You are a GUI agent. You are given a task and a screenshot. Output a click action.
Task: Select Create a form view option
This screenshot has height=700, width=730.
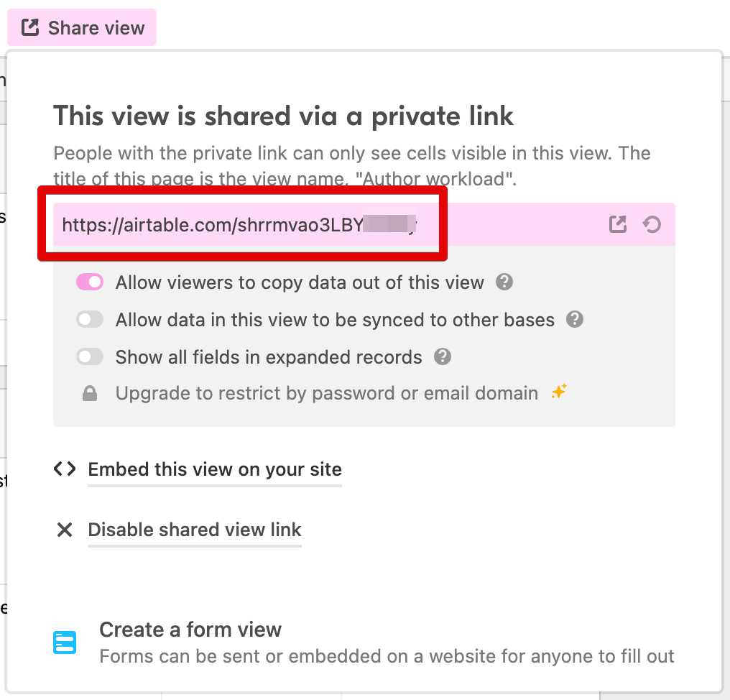(190, 630)
